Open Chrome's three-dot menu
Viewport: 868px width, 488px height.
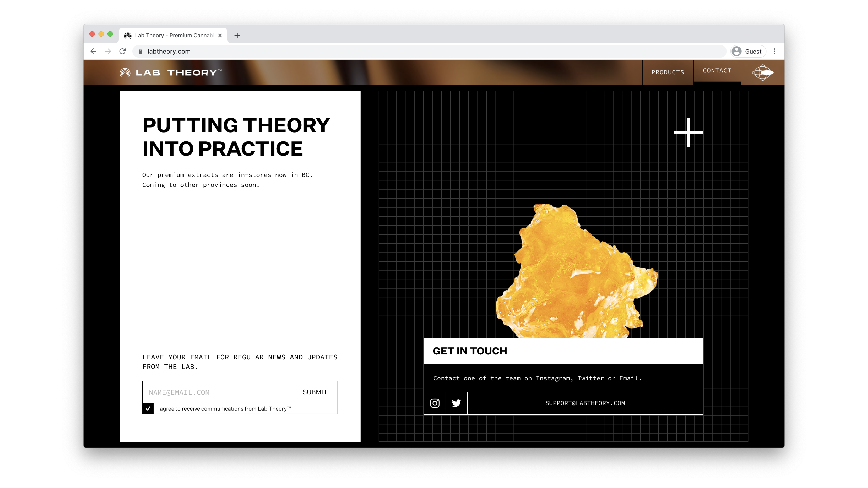coord(774,51)
